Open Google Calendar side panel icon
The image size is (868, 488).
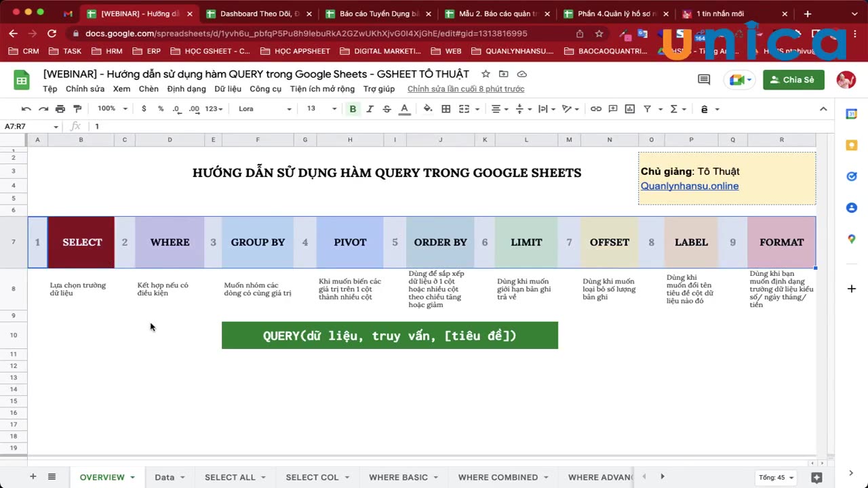click(852, 115)
